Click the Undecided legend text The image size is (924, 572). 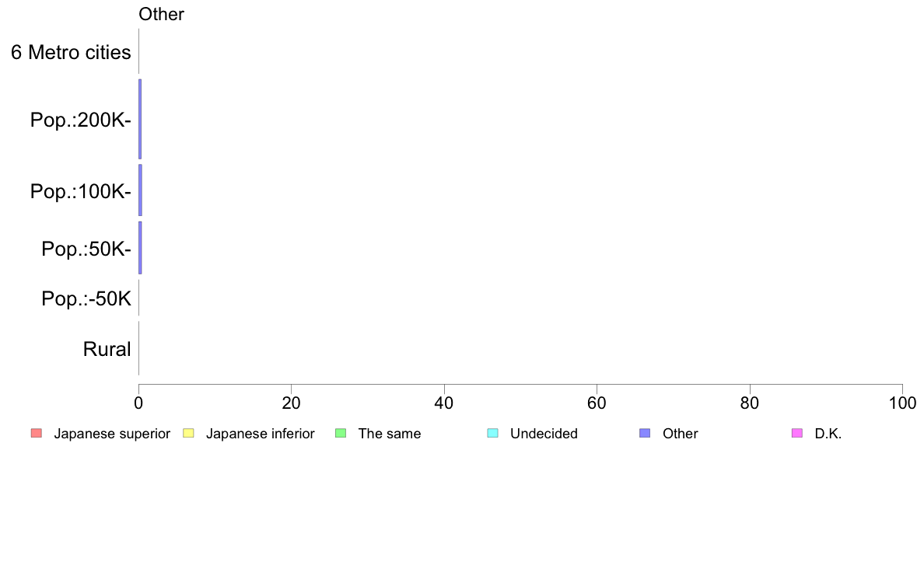(544, 434)
